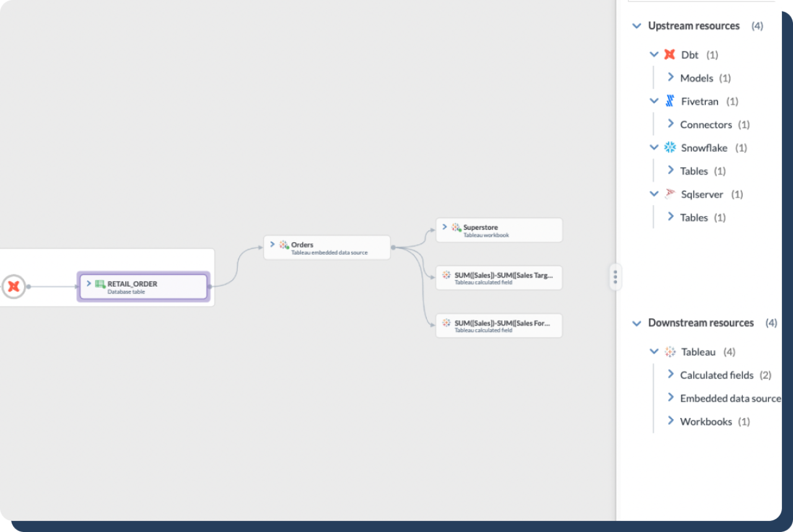Viewport: 793px width, 532px height.
Task: Select the RETAIL_ORDER label text
Action: pos(133,284)
